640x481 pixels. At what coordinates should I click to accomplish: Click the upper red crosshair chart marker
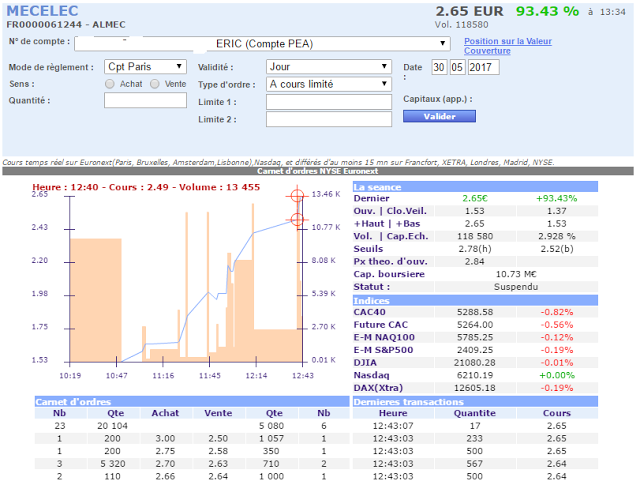pyautogui.click(x=297, y=196)
